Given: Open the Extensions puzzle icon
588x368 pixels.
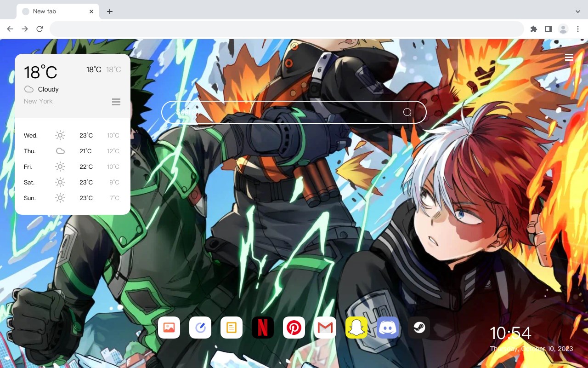Looking at the screenshot, I should click(534, 29).
